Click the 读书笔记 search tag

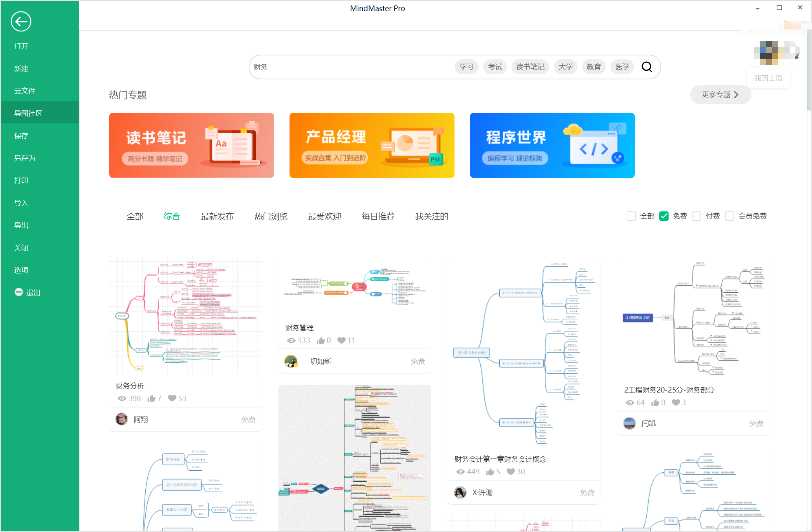530,67
